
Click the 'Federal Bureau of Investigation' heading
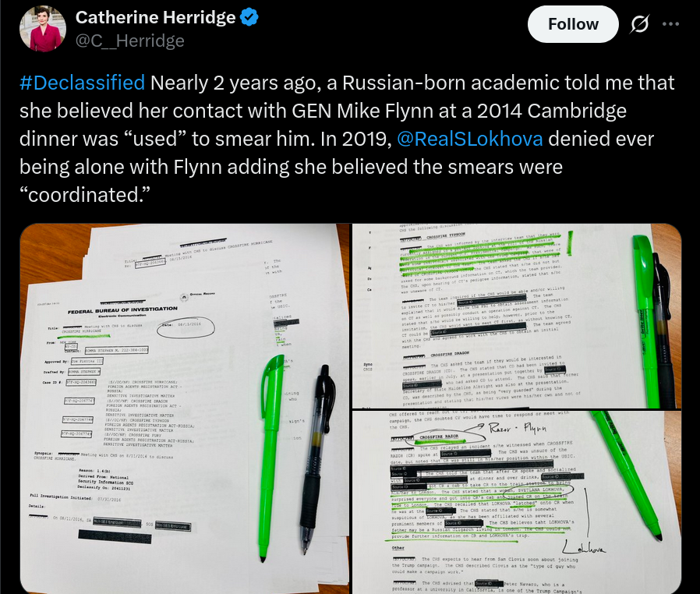[x=122, y=309]
